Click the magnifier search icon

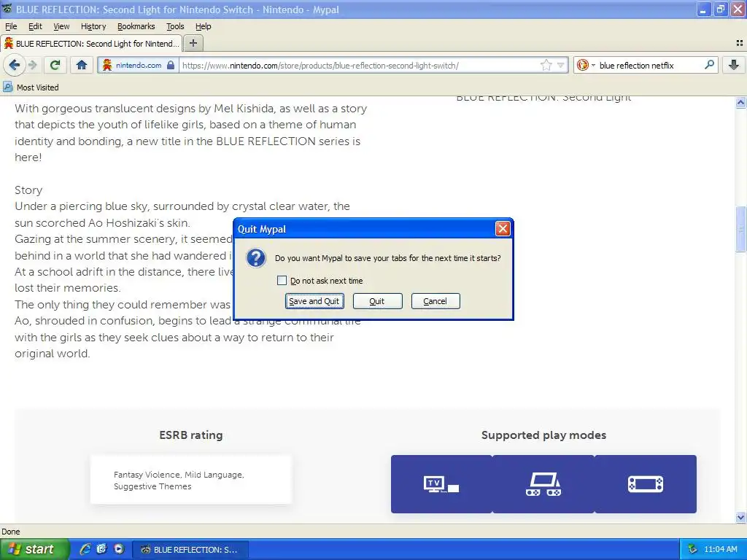[709, 65]
